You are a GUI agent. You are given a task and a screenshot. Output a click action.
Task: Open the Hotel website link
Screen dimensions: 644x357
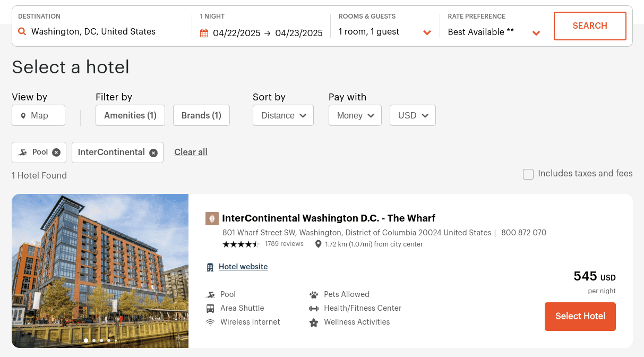(243, 267)
